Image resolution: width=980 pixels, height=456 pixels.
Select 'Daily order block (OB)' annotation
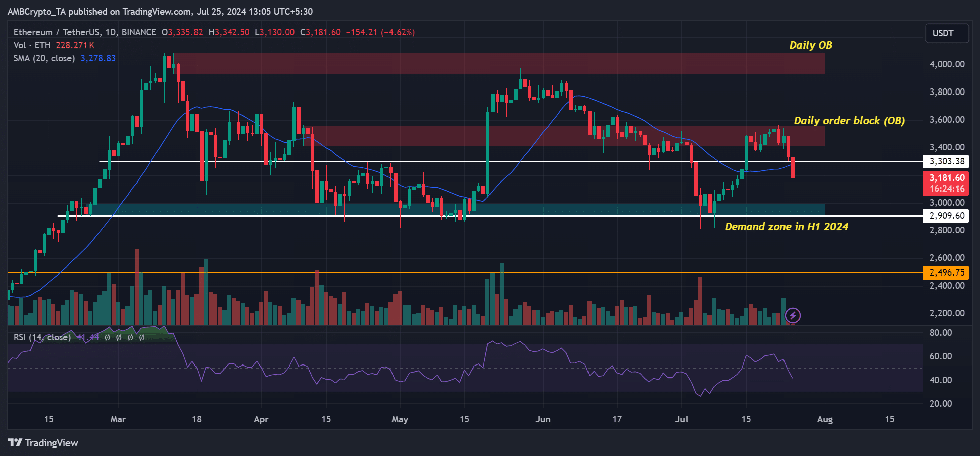click(x=849, y=121)
